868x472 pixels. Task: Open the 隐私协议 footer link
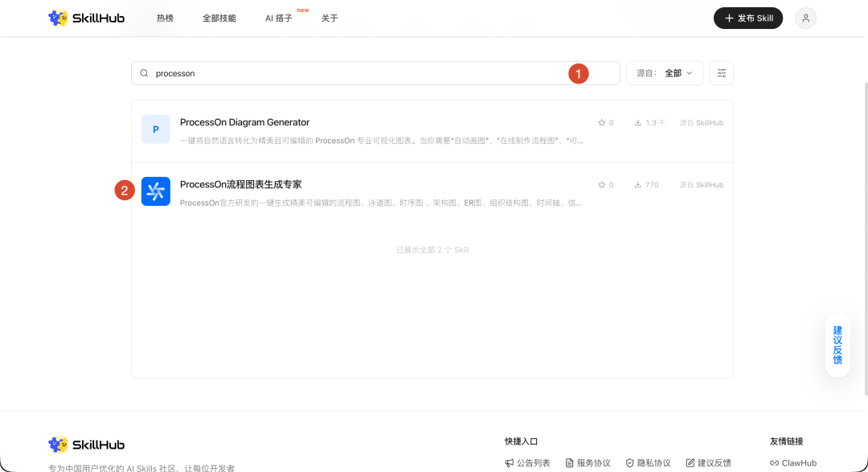click(649, 463)
